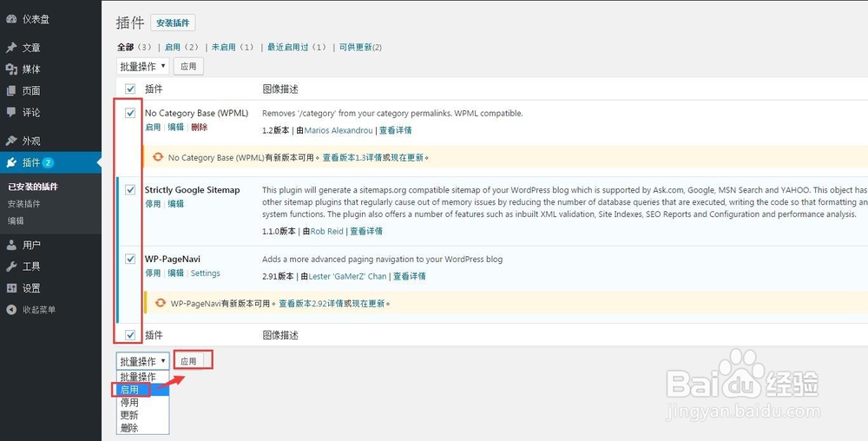Click update icon in No Category Base notice

coord(158,157)
